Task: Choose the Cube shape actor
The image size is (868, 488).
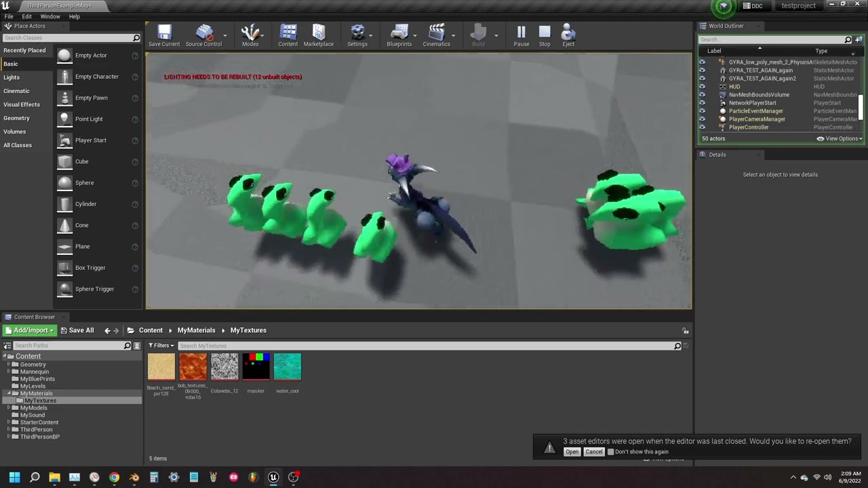Action: click(98, 161)
